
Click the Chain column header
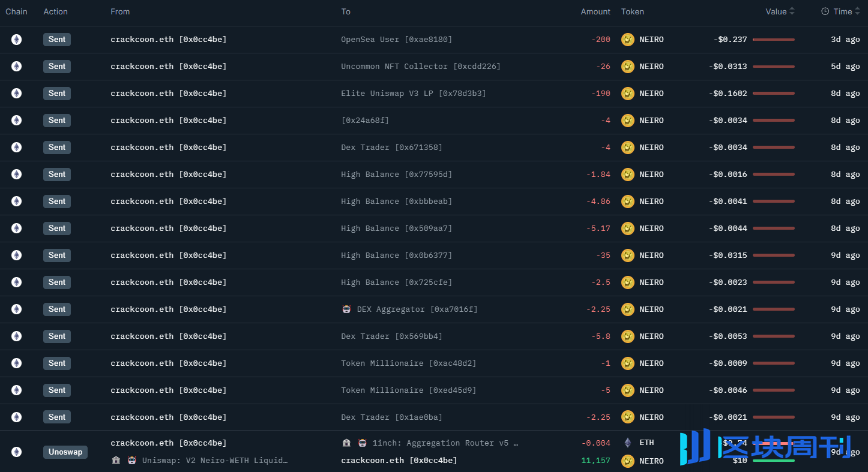pyautogui.click(x=17, y=11)
